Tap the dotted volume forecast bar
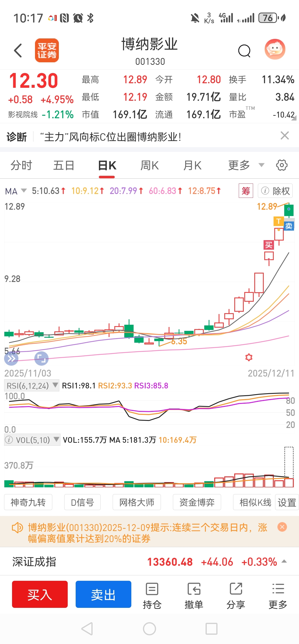 (x=289, y=462)
